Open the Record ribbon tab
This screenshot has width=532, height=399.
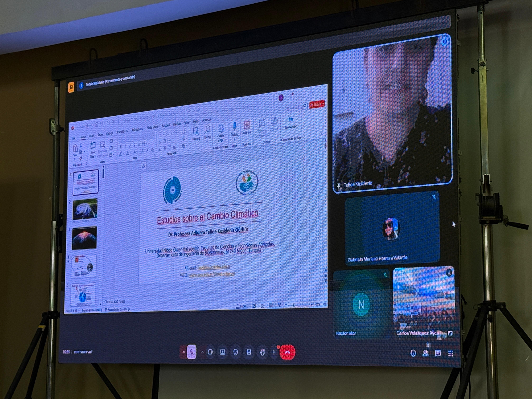165,125
